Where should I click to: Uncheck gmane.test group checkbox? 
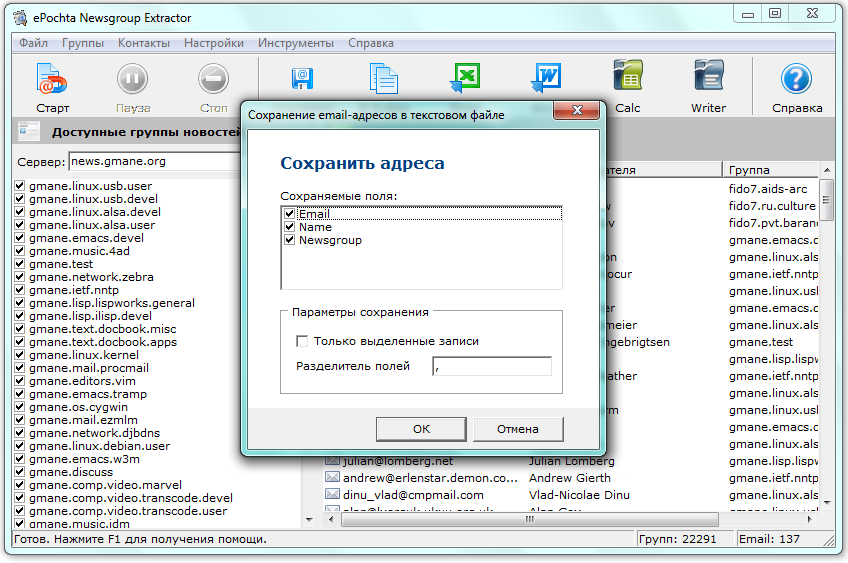pyautogui.click(x=19, y=263)
